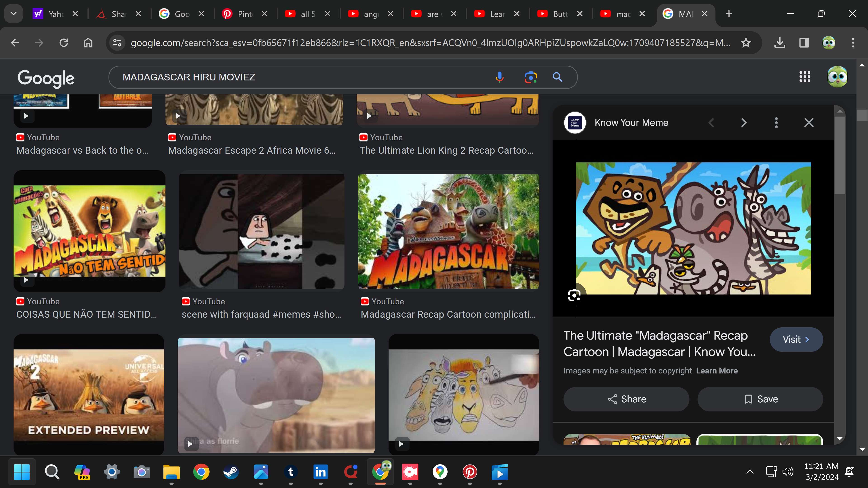Open 'scene with farquaad #memes' result
Viewport: 868px width, 488px height.
(x=262, y=314)
